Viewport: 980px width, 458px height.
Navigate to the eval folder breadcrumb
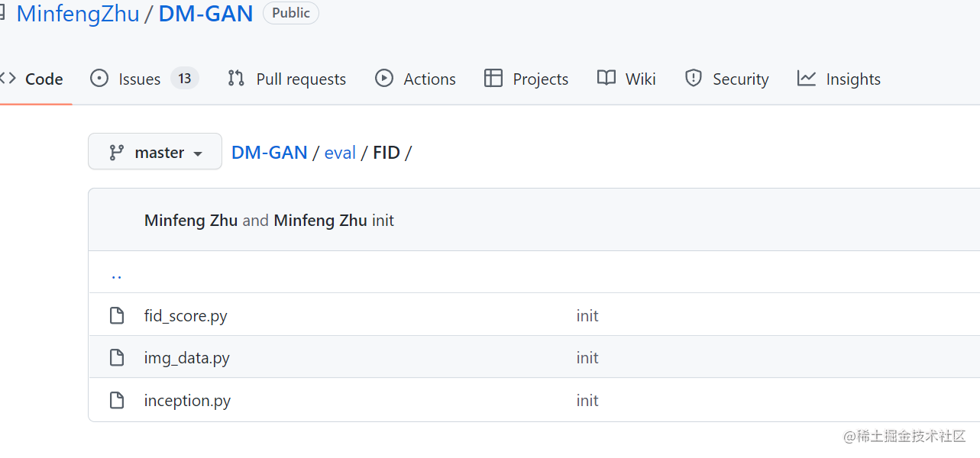340,152
